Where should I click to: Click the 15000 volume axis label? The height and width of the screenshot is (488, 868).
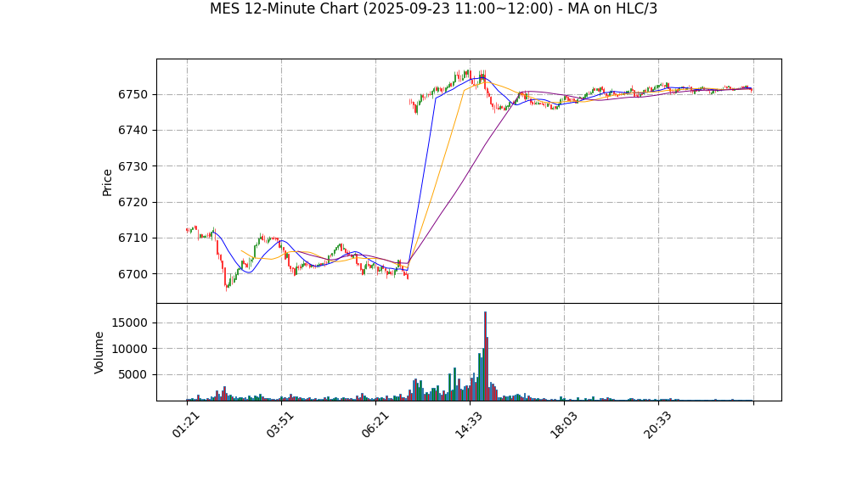[130, 323]
